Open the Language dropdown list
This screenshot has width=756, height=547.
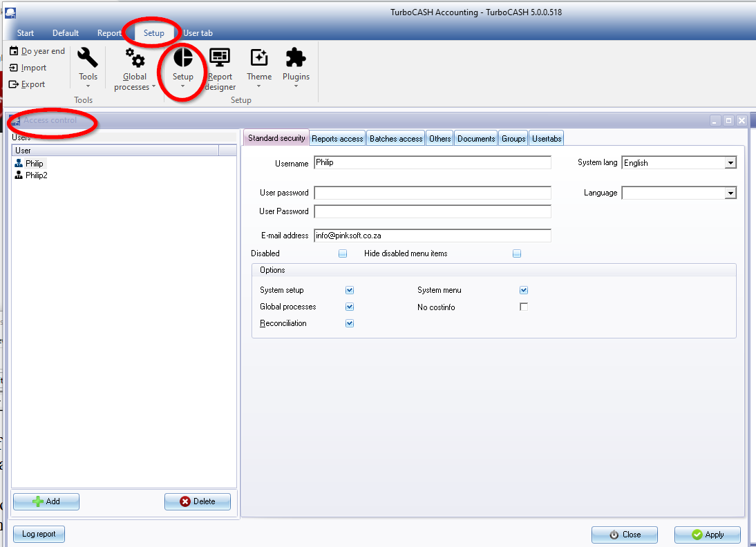point(730,193)
